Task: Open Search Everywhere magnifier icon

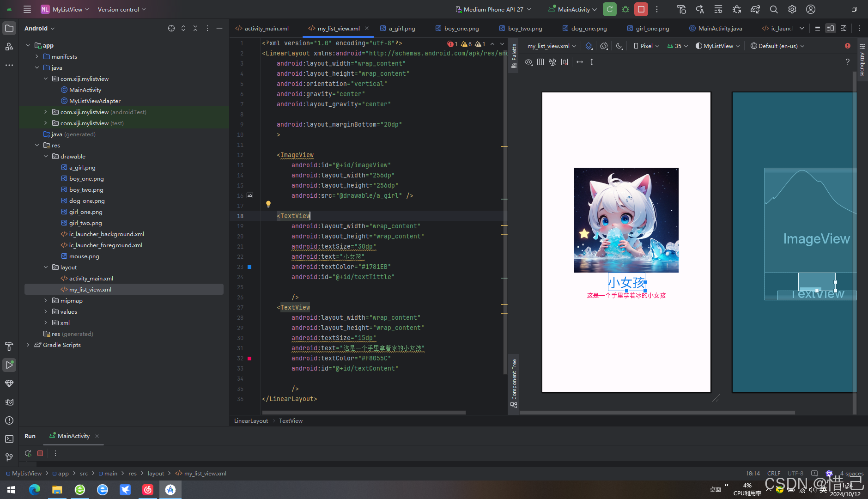Action: [x=774, y=9]
